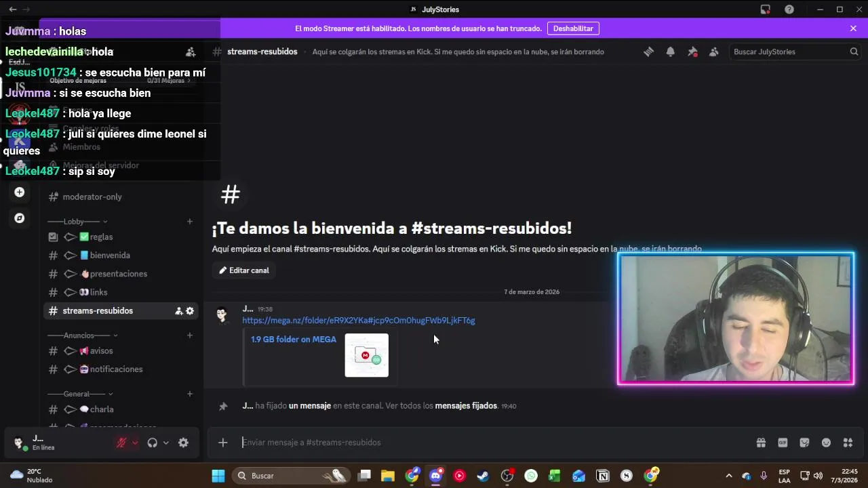
Task: Open Discord inbox icon in title bar
Action: click(766, 9)
